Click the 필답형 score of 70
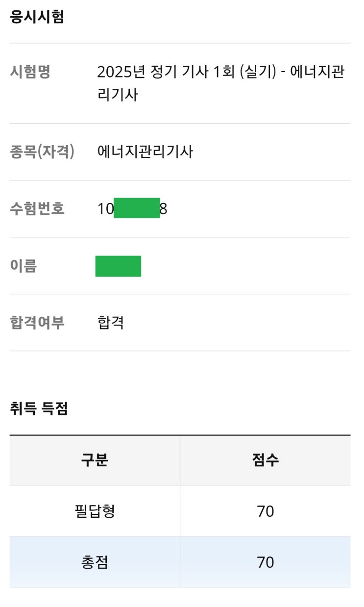The height and width of the screenshot is (607, 364). pos(265,511)
